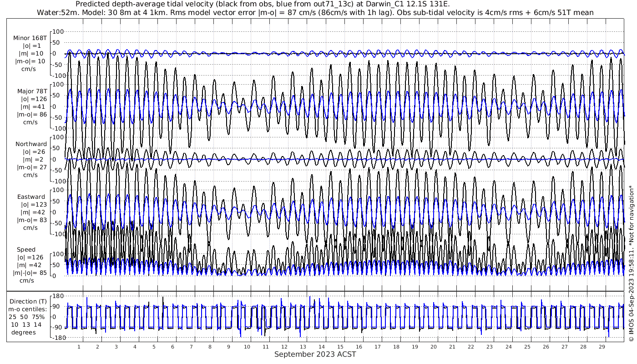Click the day '23' date axis label
Image resolution: width=637 pixels, height=364 pixels.
tap(490, 347)
